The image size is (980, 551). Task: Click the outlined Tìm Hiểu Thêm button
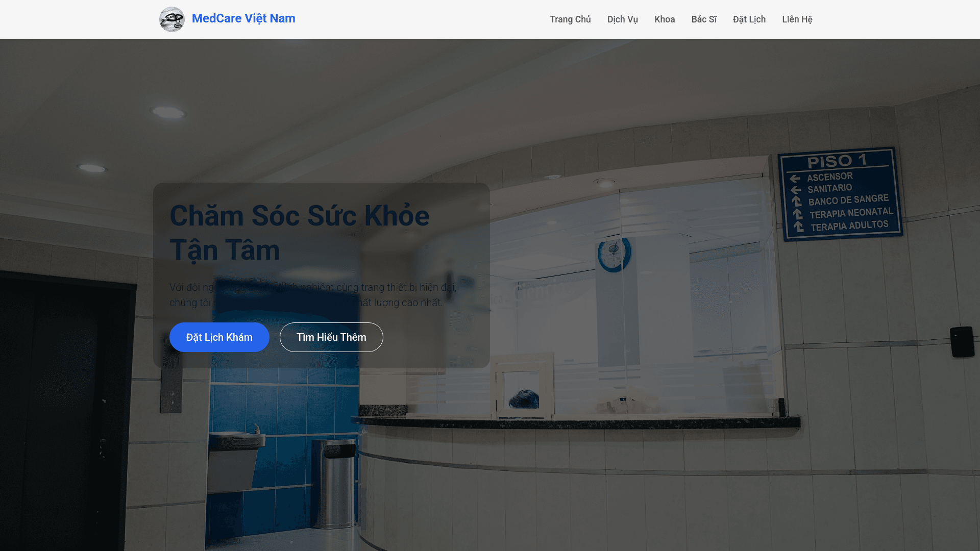[331, 337]
